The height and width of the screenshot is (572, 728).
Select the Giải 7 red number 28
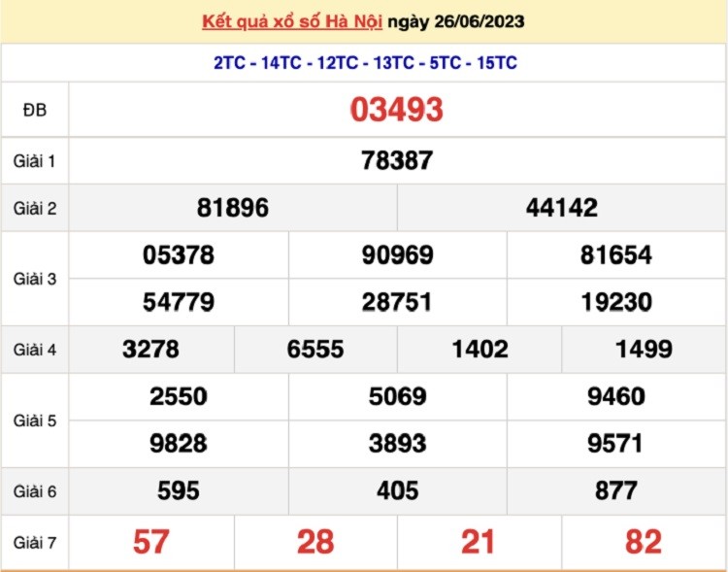coord(315,542)
